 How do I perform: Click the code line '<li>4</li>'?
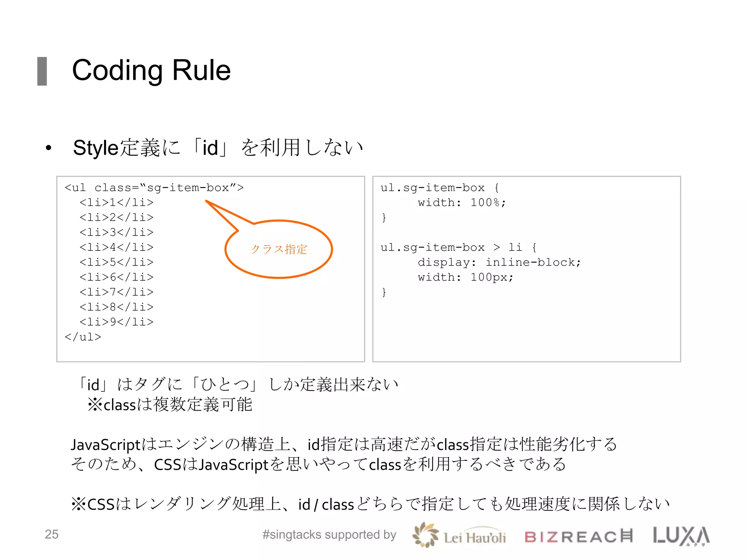coord(117,247)
